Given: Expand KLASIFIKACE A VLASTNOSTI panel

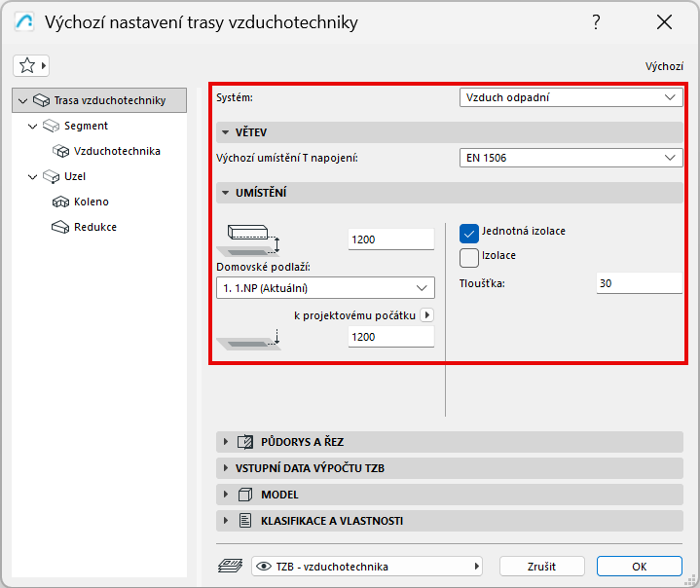Looking at the screenshot, I should click(226, 521).
